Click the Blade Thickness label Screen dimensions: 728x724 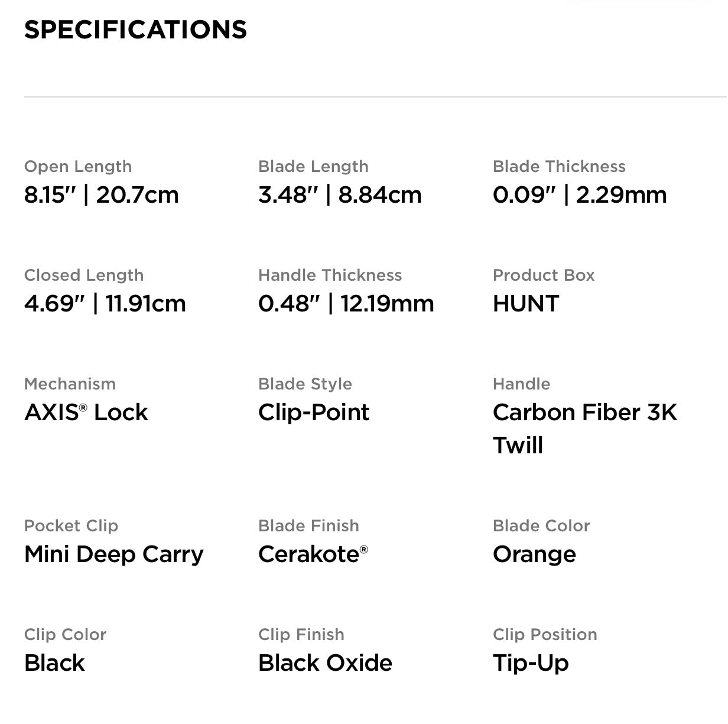coord(559,166)
